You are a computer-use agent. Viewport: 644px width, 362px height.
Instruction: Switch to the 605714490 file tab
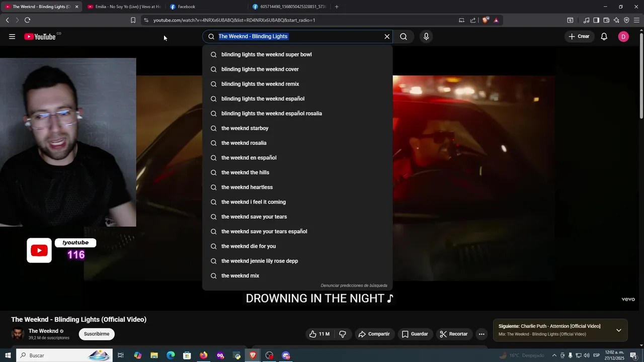(289, 7)
